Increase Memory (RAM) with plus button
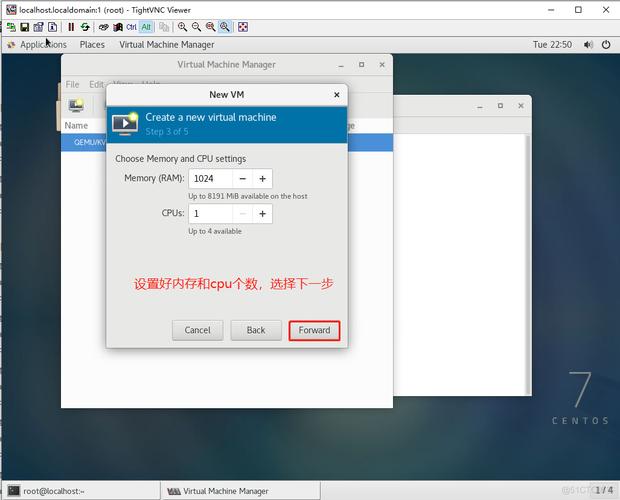The height and width of the screenshot is (500, 620). pos(262,179)
